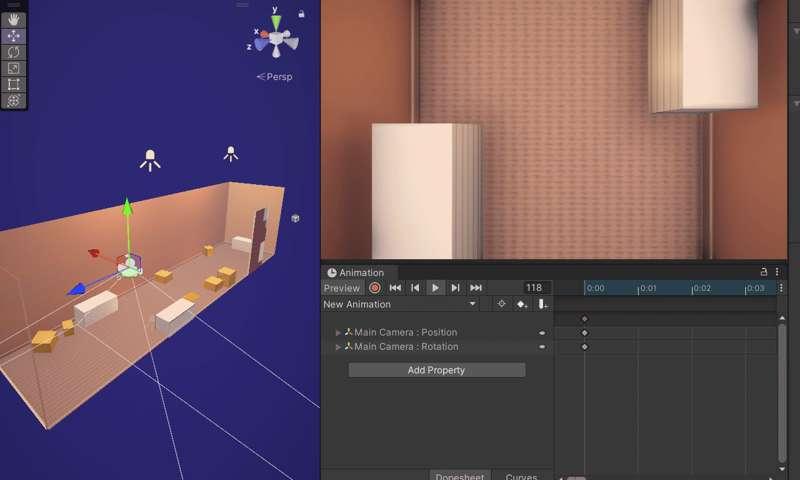Play the animation clip
Screen dimensions: 800x480
tap(435, 288)
